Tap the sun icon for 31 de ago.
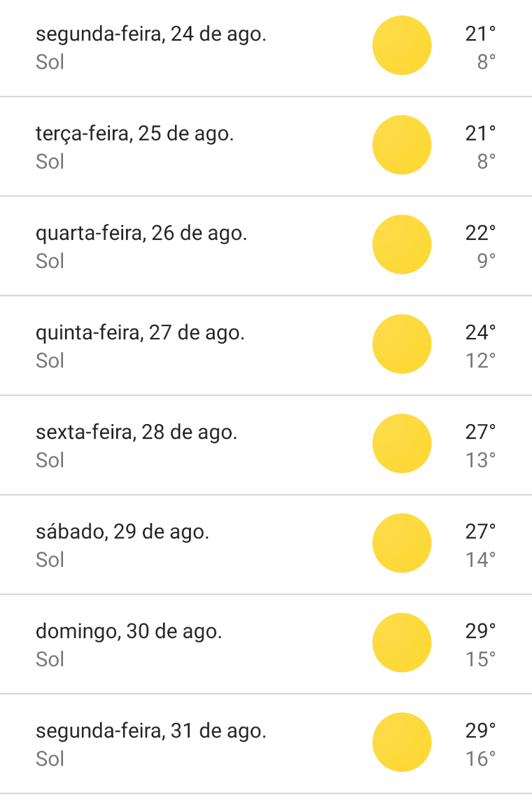Viewport: 532px width, 795px height. (402, 741)
